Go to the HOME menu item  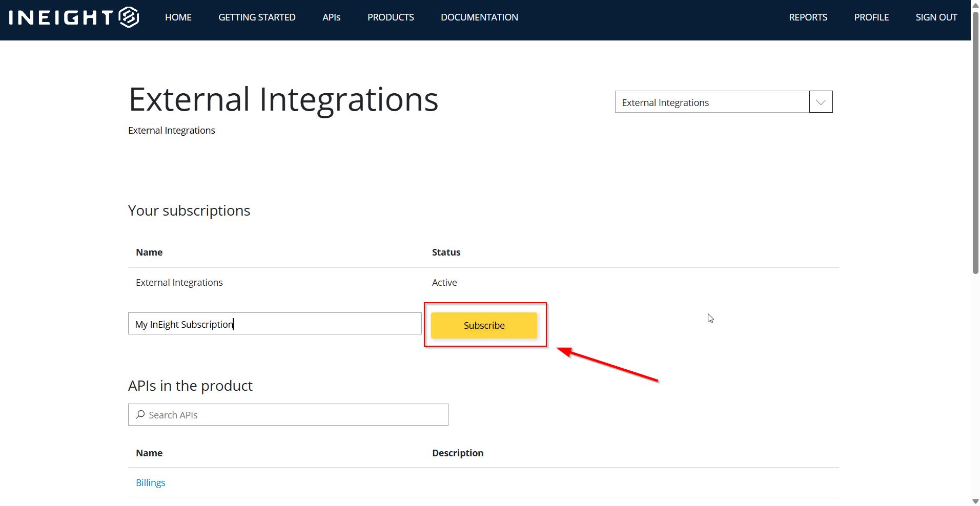click(x=178, y=17)
